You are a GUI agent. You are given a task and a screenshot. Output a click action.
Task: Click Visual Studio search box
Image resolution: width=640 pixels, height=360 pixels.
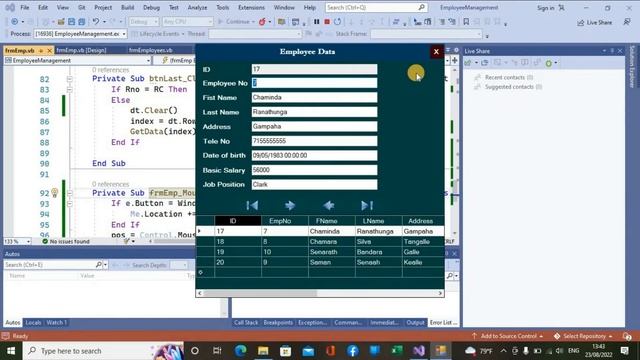[x=376, y=7]
